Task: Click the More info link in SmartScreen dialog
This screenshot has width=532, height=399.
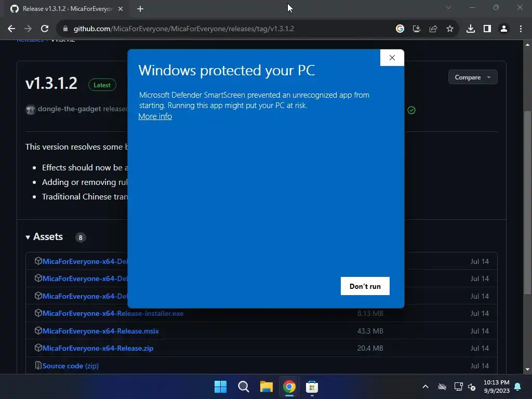Action: click(x=155, y=116)
